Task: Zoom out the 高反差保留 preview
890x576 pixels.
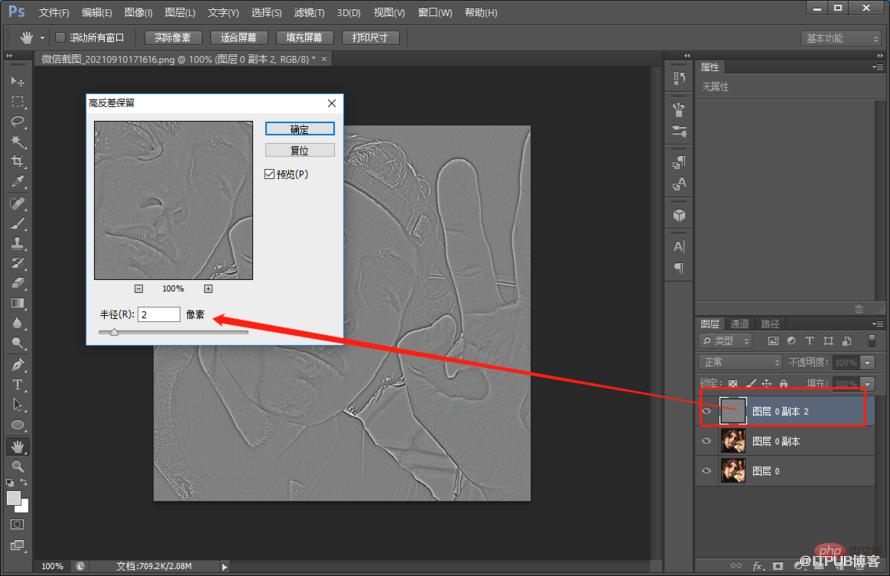Action: tap(138, 289)
